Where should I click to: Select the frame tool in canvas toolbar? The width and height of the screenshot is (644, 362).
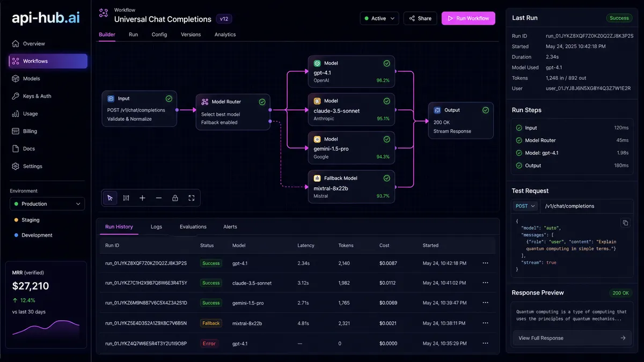(126, 198)
